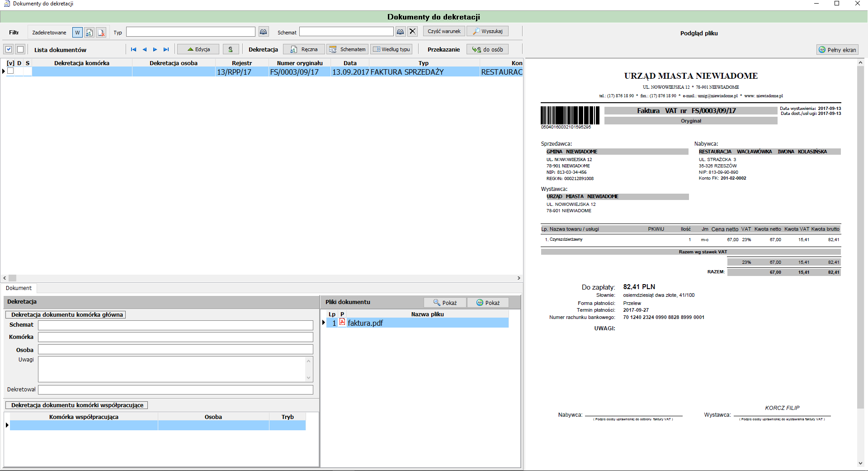
Task: Go to next document record
Action: pos(155,49)
